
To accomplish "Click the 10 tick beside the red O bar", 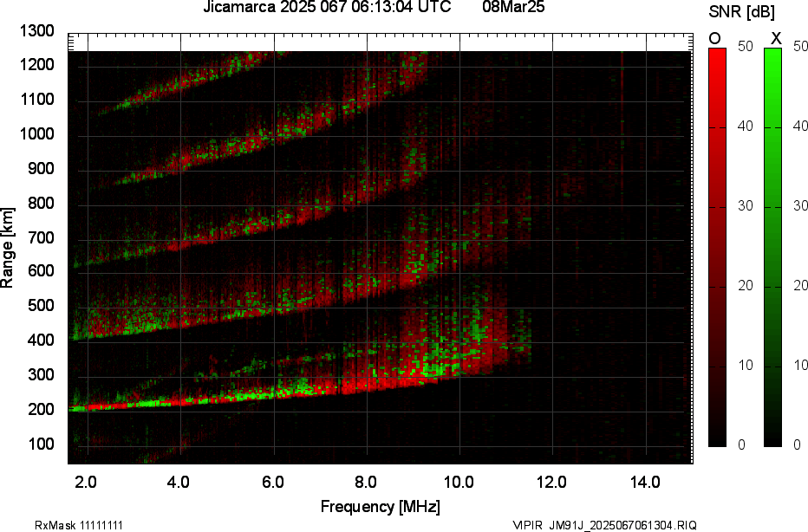I will click(746, 367).
